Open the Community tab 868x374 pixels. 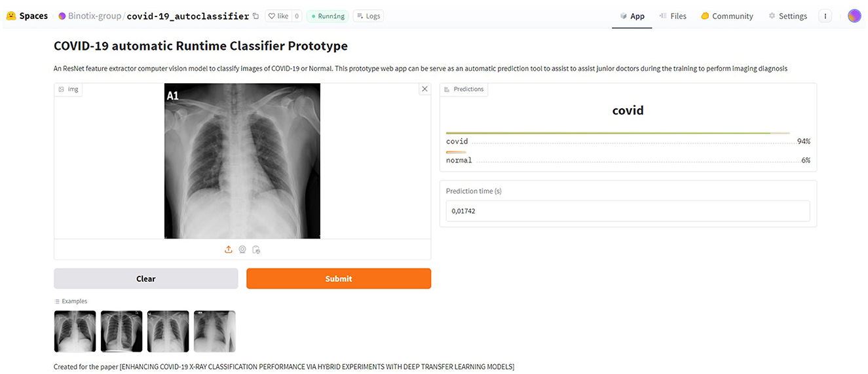click(727, 16)
